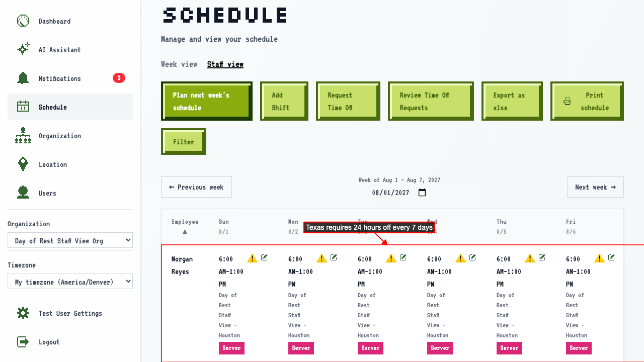644x362 pixels.
Task: Go to the Next week
Action: 595,187
